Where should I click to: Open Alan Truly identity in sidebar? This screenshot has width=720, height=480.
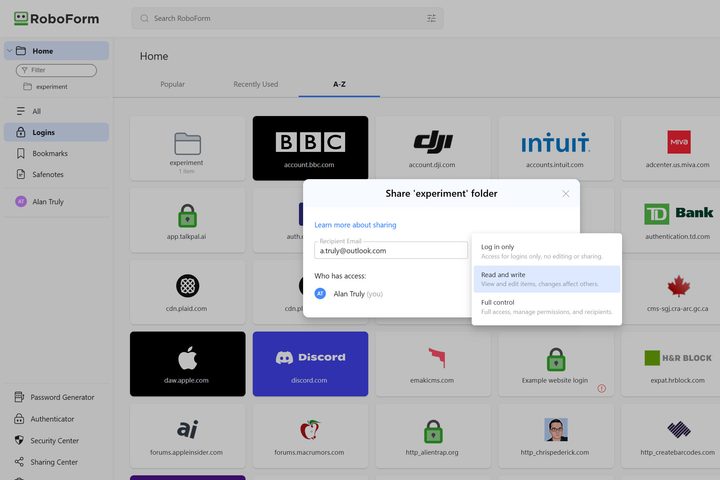pos(56,202)
